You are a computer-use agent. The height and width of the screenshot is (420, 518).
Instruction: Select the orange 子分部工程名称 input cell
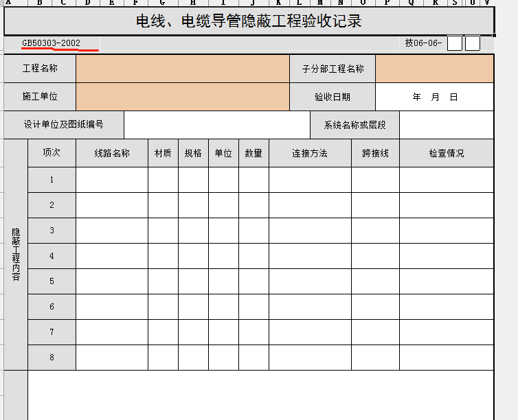434,69
